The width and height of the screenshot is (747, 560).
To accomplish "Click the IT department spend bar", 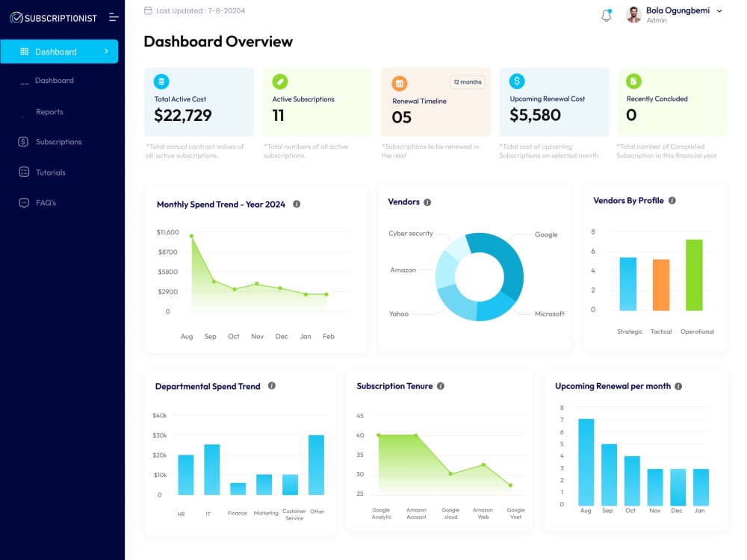I will coord(212,470).
